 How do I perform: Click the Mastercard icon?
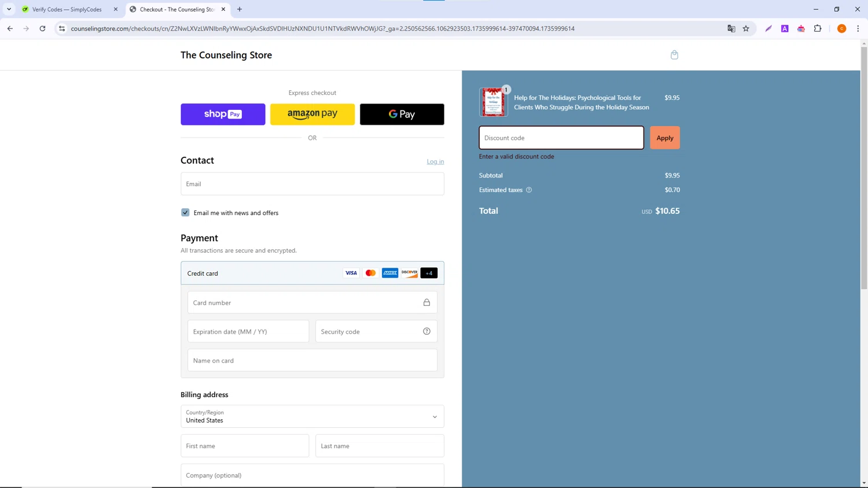click(x=370, y=273)
